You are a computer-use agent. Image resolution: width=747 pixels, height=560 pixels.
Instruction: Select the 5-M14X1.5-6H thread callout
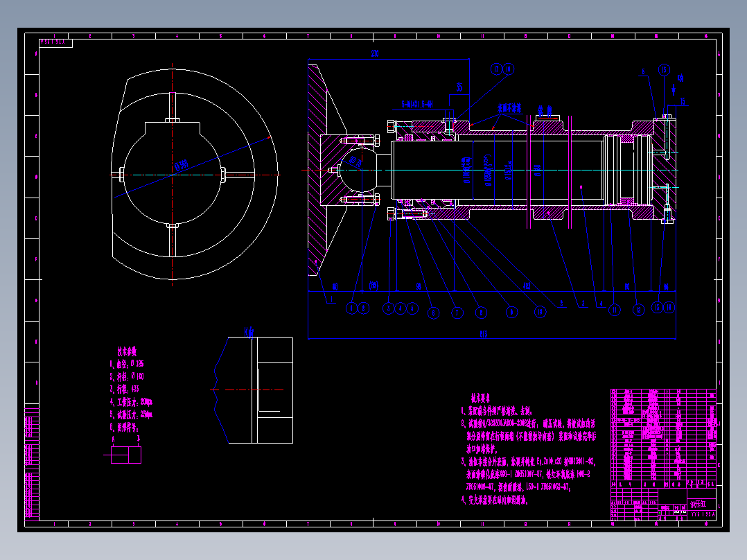point(417,105)
